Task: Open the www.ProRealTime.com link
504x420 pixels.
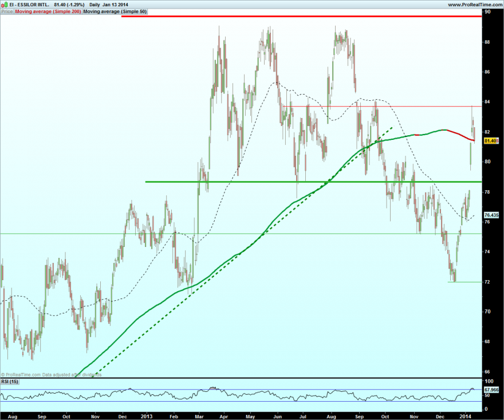Action: 475,5
